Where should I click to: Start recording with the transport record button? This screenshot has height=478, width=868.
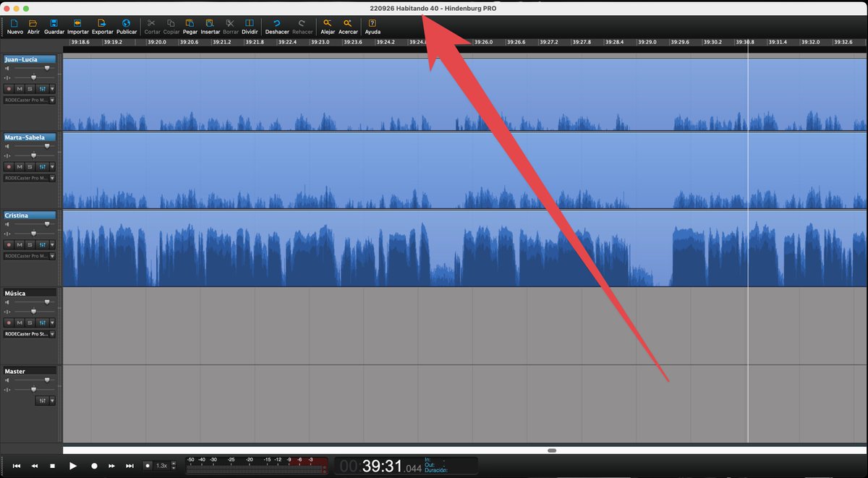[x=94, y=466]
